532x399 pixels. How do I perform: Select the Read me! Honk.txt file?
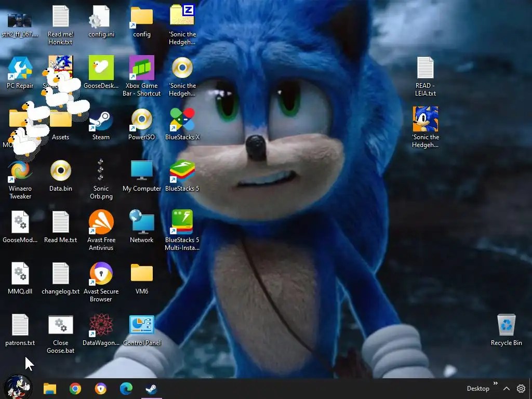60,16
